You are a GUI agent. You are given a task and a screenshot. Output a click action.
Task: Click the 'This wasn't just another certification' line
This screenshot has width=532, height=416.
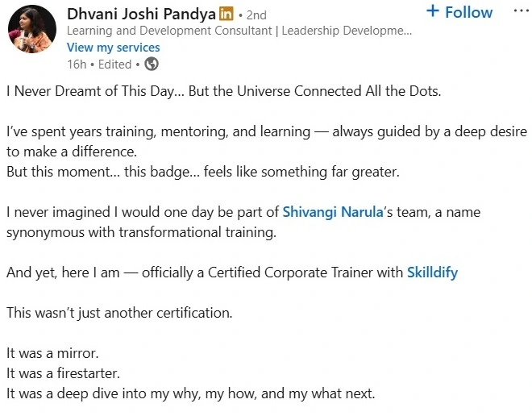pos(119,313)
